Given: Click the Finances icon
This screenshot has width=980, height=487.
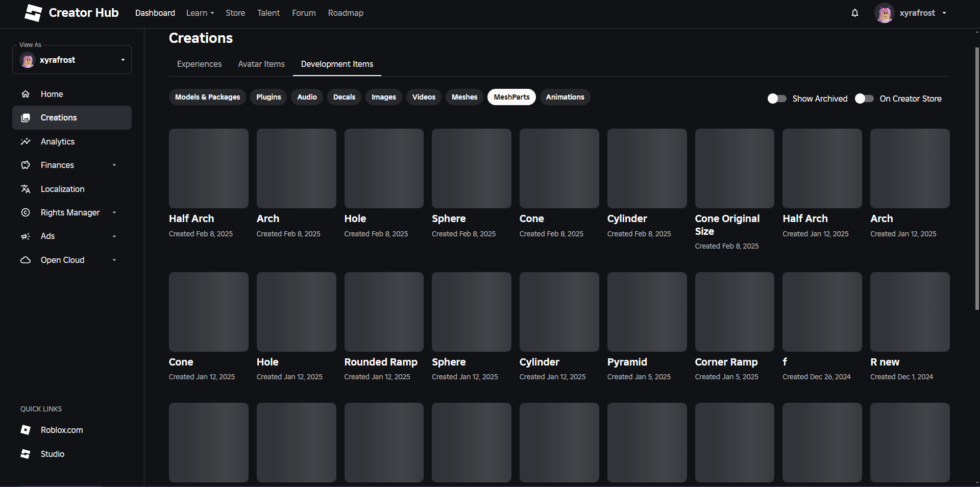Looking at the screenshot, I should point(25,165).
